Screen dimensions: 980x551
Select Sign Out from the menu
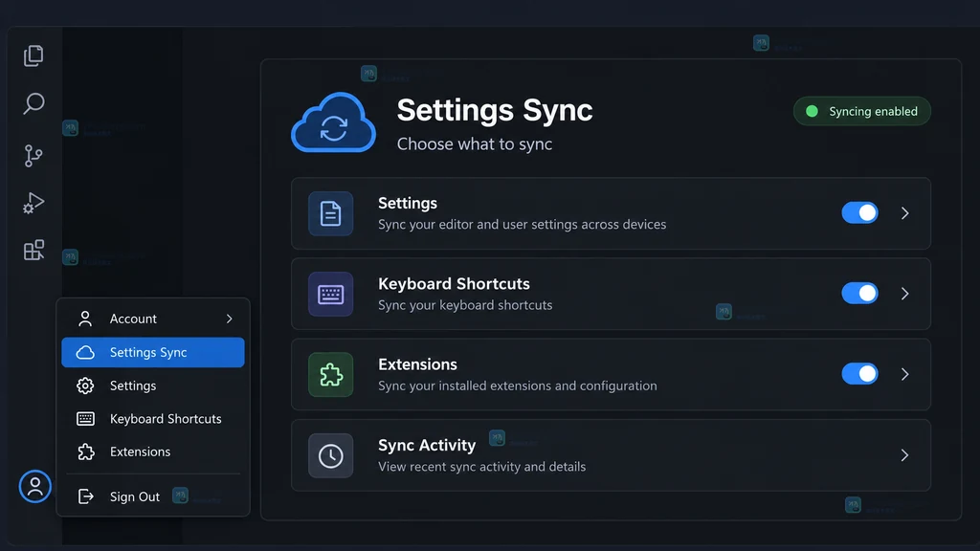pos(153,496)
